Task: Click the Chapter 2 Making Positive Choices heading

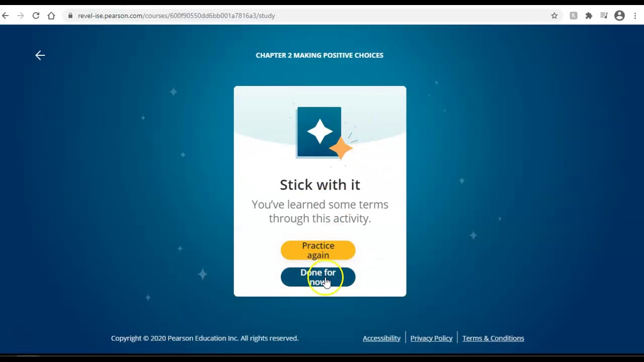Action: 319,55
